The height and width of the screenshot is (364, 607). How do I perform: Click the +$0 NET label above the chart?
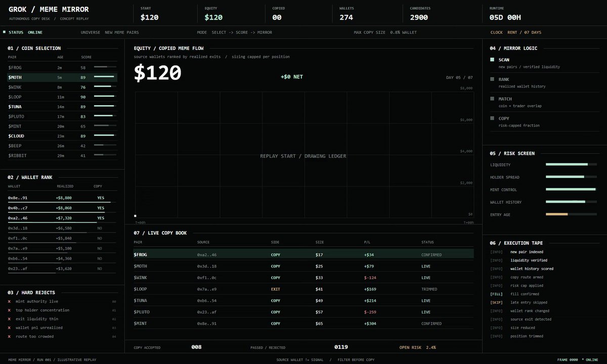[x=292, y=77]
